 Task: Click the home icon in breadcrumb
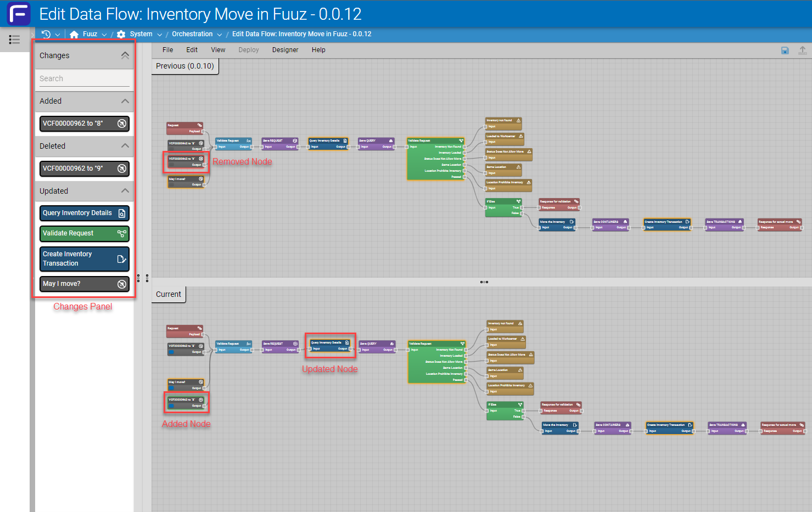click(x=74, y=34)
